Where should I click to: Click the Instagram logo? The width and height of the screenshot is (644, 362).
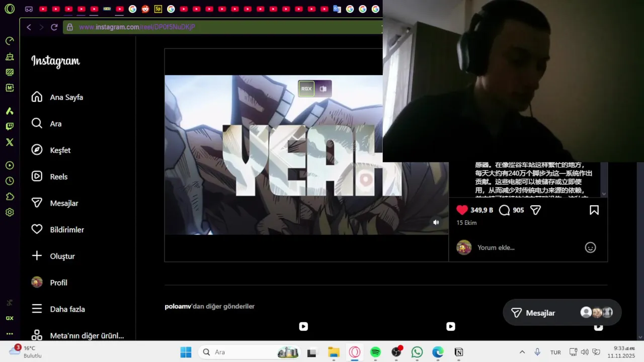[x=55, y=61]
